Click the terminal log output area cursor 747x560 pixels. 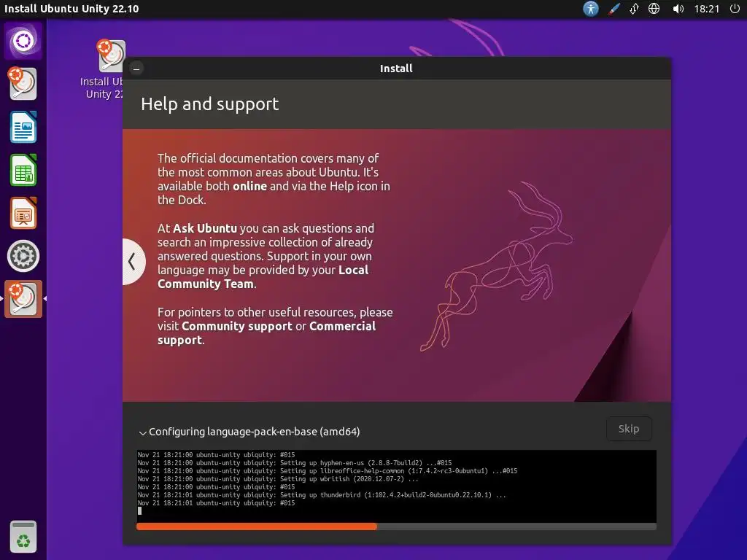pos(139,511)
